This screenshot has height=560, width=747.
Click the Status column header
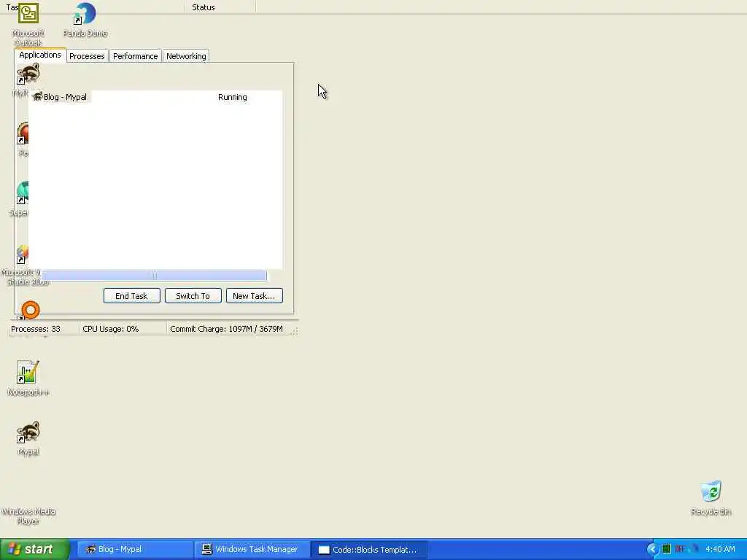click(204, 7)
